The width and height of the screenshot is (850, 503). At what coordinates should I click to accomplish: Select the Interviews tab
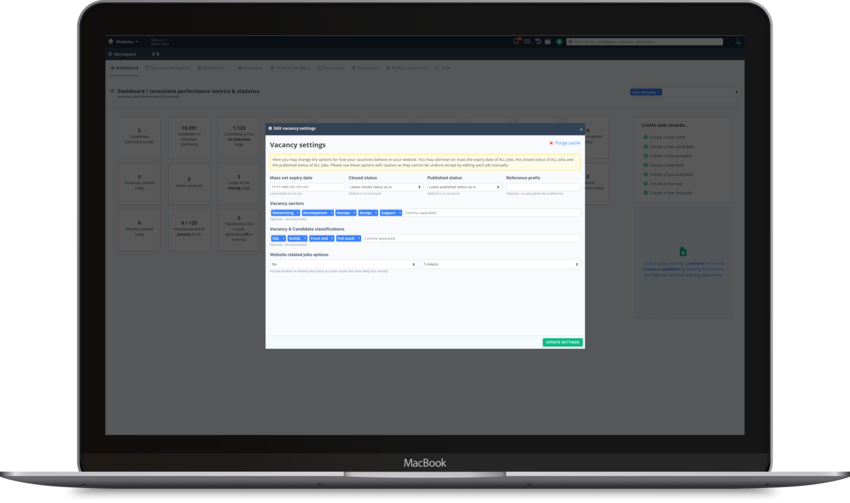coord(250,68)
